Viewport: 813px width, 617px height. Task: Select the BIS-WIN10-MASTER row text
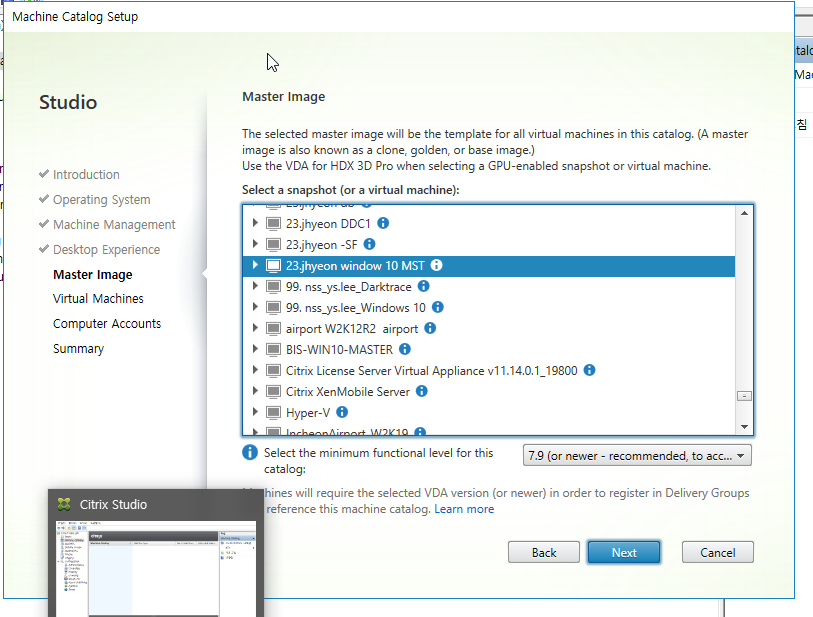pos(339,349)
